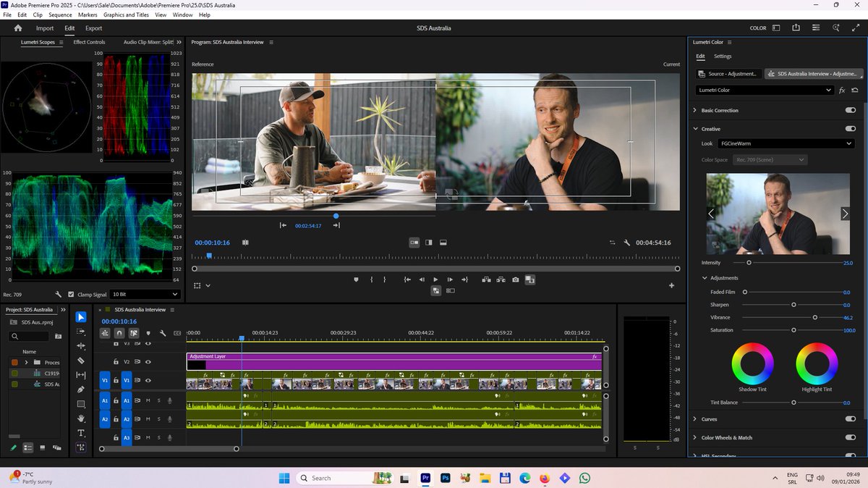Open Lumetri Scopes settings wrench
The height and width of the screenshot is (488, 868).
pyautogui.click(x=58, y=295)
